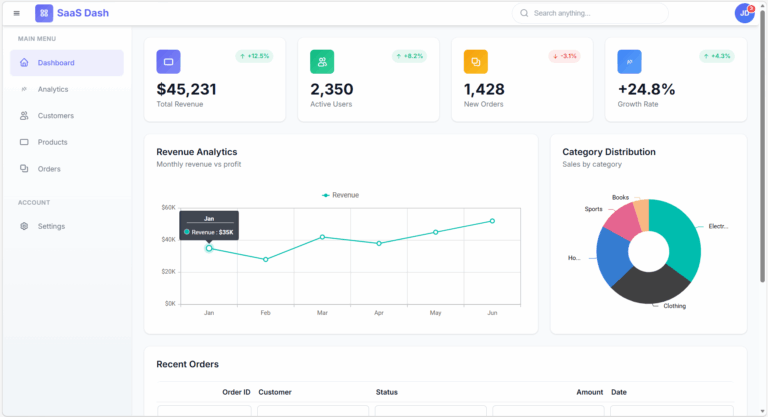Click the blue Home pie slice
Viewport: 768px width, 417px height.
pyautogui.click(x=613, y=256)
